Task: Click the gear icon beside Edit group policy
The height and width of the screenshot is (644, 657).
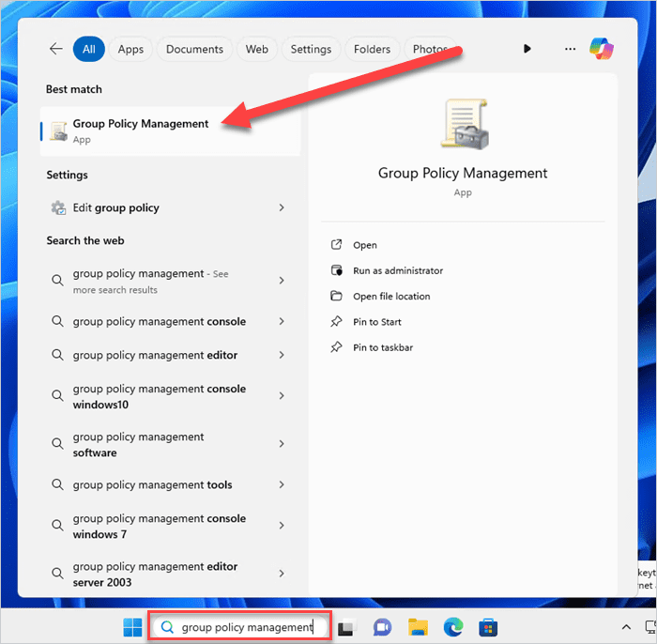Action: [58, 207]
